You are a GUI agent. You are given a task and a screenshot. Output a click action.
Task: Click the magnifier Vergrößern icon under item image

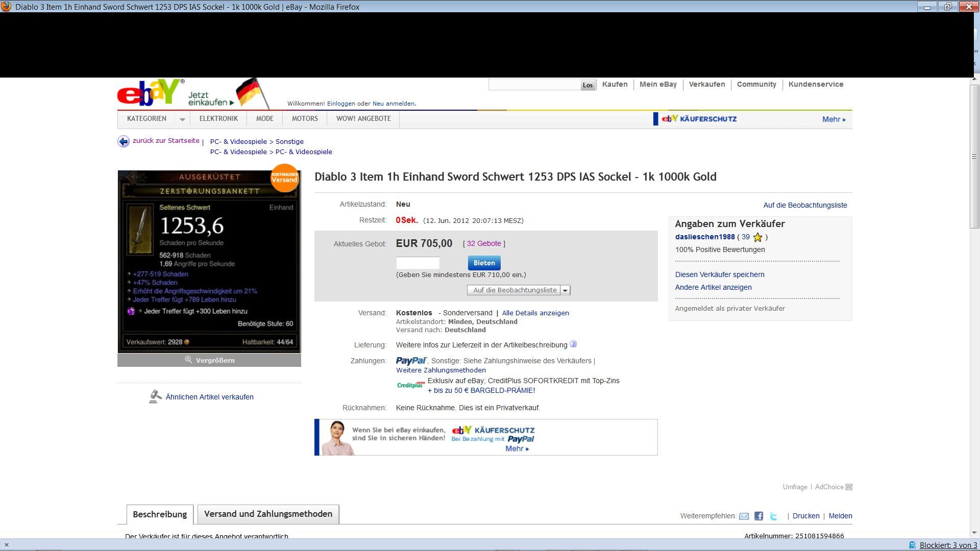[x=188, y=360]
